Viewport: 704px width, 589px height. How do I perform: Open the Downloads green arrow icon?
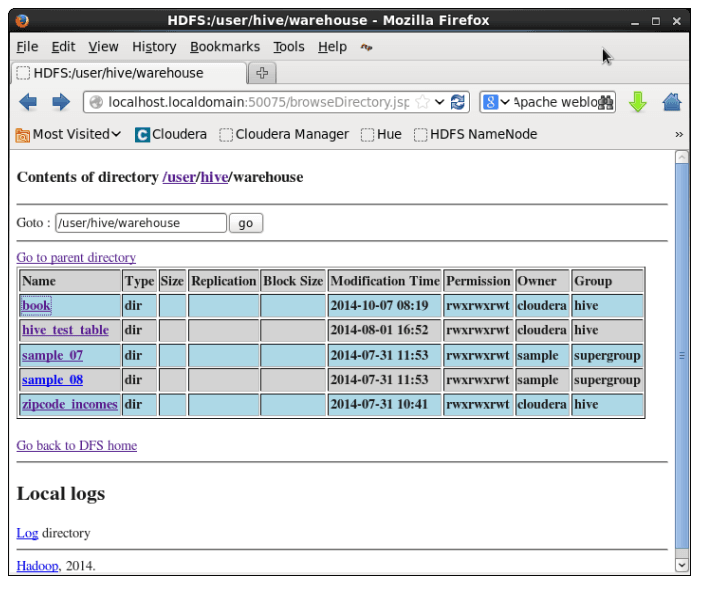pyautogui.click(x=638, y=102)
